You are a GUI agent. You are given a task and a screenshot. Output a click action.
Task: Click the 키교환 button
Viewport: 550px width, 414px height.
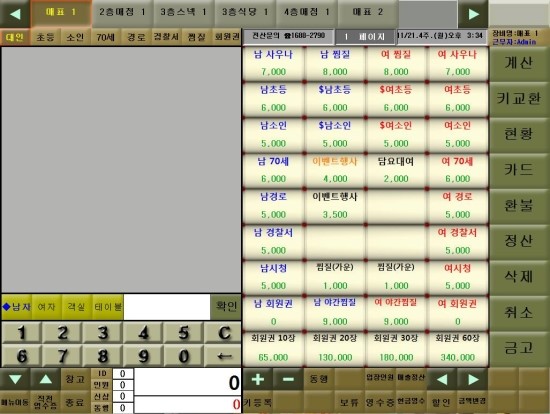coord(518,99)
